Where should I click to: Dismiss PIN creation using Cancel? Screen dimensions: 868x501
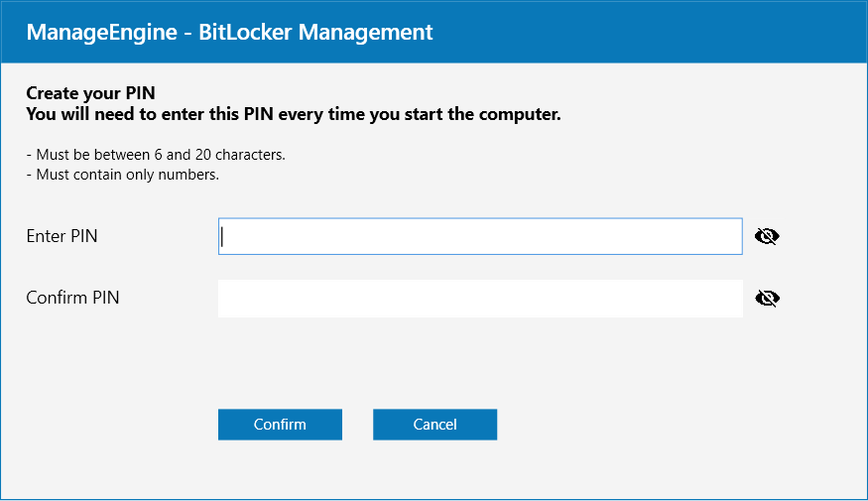(x=434, y=425)
